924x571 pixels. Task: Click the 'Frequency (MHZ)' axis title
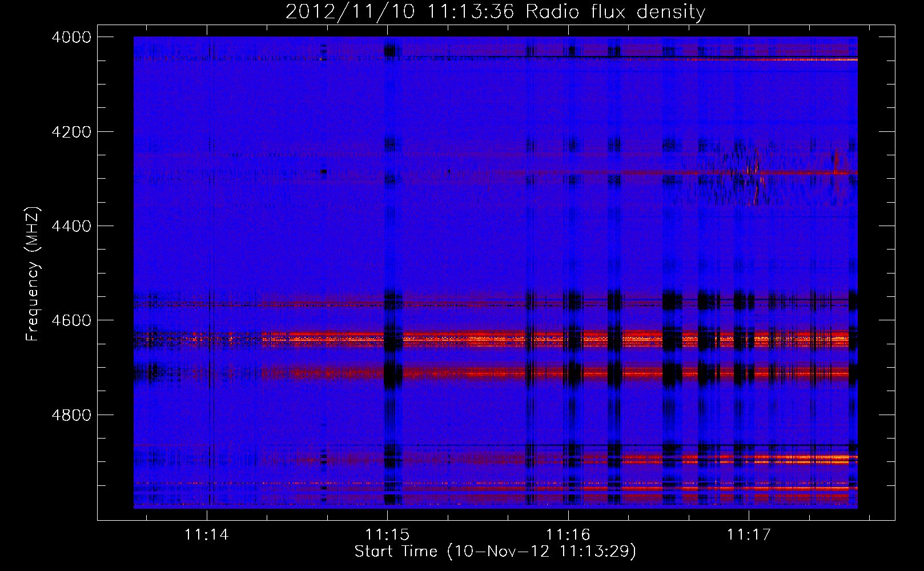tap(33, 275)
